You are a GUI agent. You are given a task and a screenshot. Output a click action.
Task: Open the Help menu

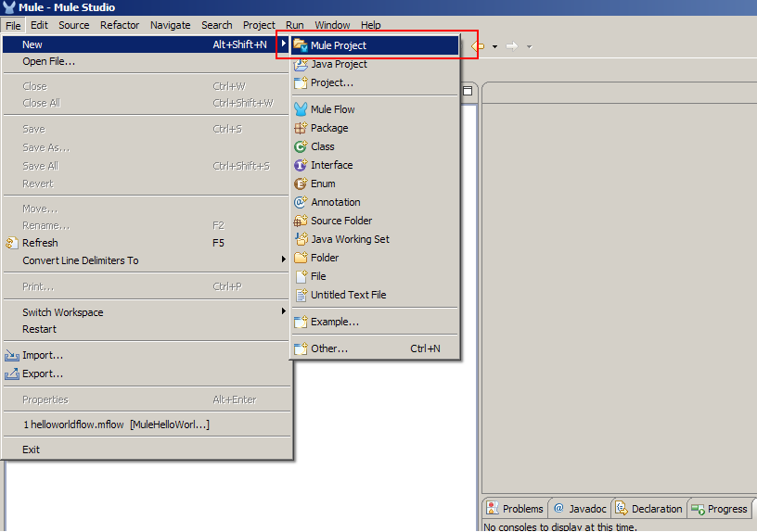coord(371,25)
